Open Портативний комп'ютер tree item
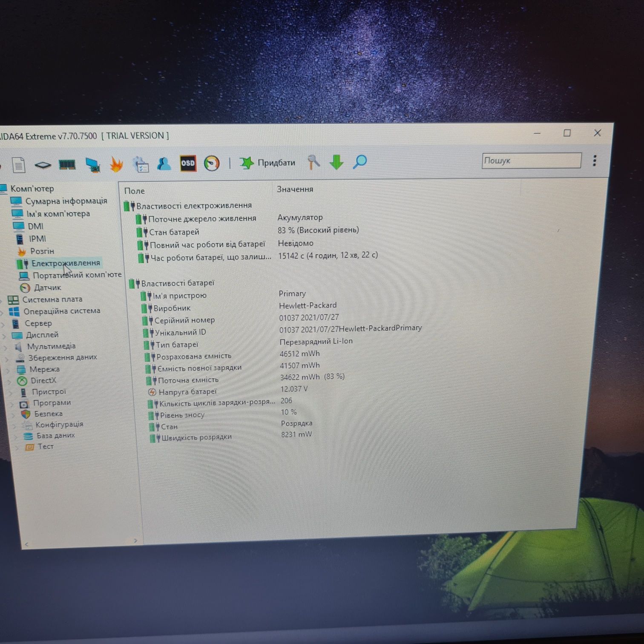This screenshot has width=644, height=644. pos(70,275)
